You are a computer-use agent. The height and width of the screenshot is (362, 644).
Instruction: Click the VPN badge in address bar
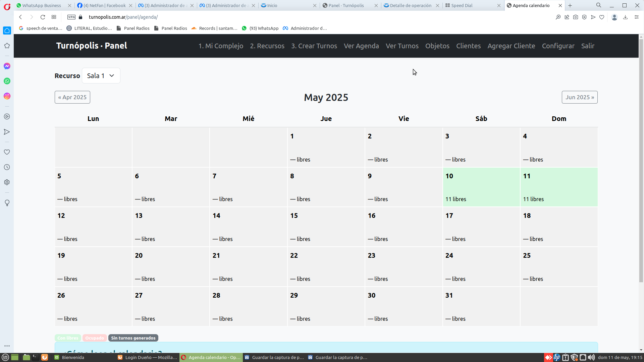(x=71, y=17)
